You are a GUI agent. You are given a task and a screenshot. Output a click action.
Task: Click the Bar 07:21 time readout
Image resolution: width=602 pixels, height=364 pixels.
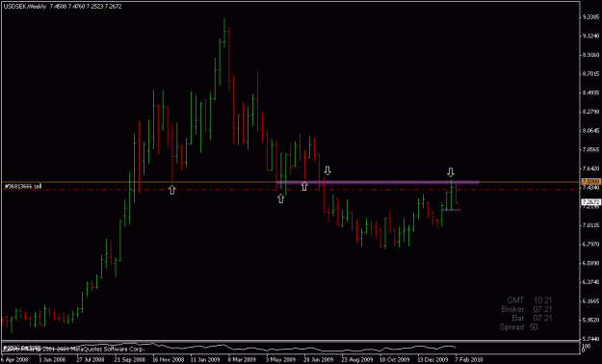pyautogui.click(x=532, y=318)
